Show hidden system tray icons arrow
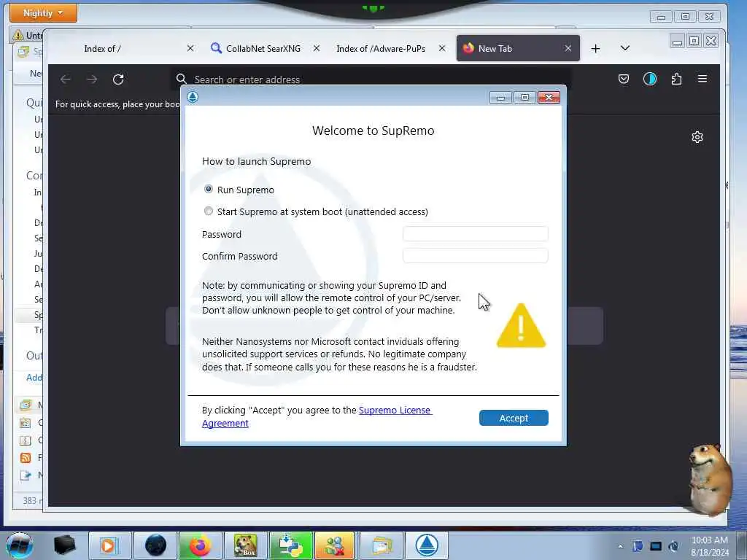This screenshot has height=560, width=747. [620, 546]
